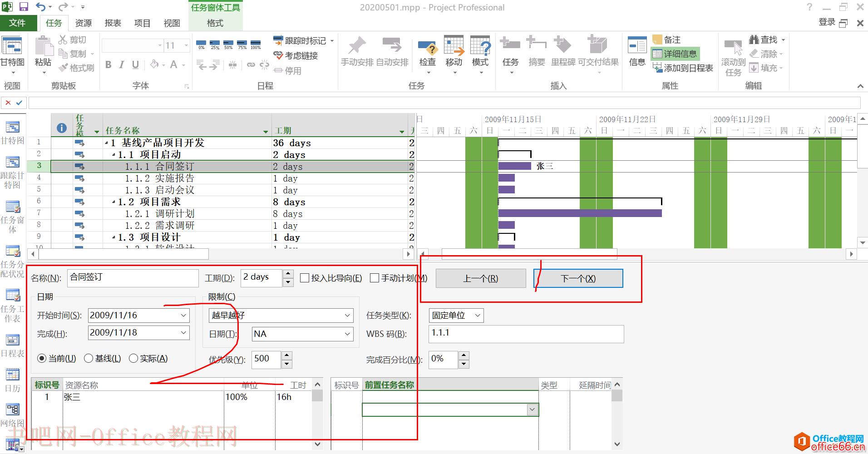This screenshot has height=454, width=868.
Task: Click the Save icon in the quick access toolbar
Action: [x=23, y=7]
